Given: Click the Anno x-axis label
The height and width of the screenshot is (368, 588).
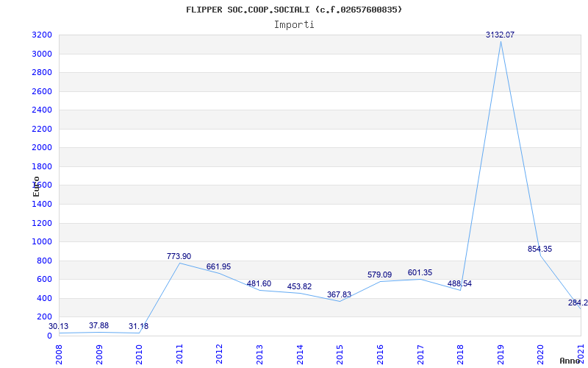Looking at the screenshot, I should (570, 361).
